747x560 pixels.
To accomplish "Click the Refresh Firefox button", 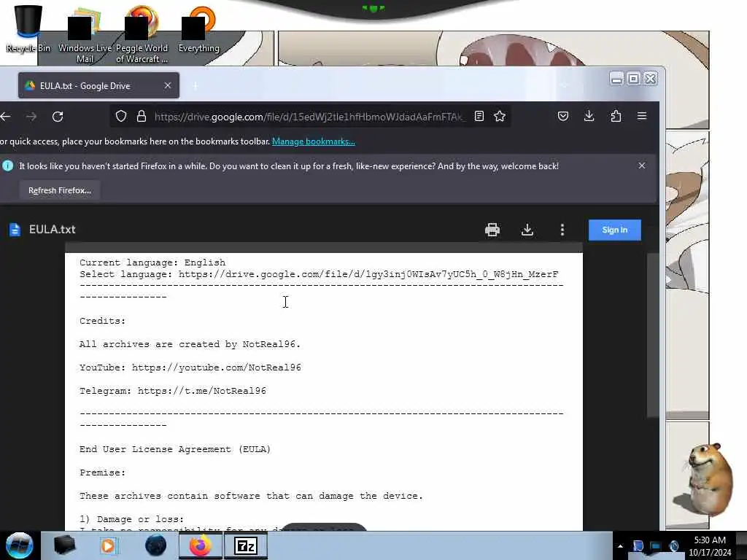I will [x=60, y=190].
